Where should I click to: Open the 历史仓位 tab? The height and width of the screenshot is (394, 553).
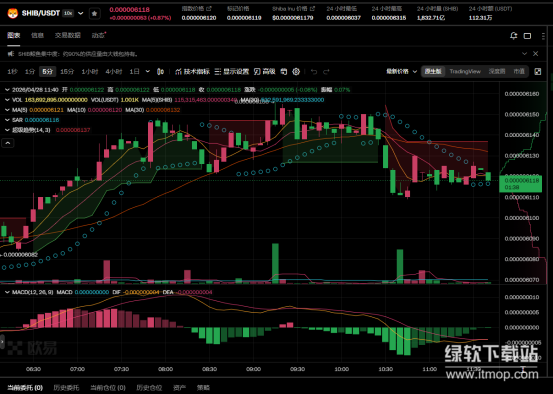(x=149, y=388)
